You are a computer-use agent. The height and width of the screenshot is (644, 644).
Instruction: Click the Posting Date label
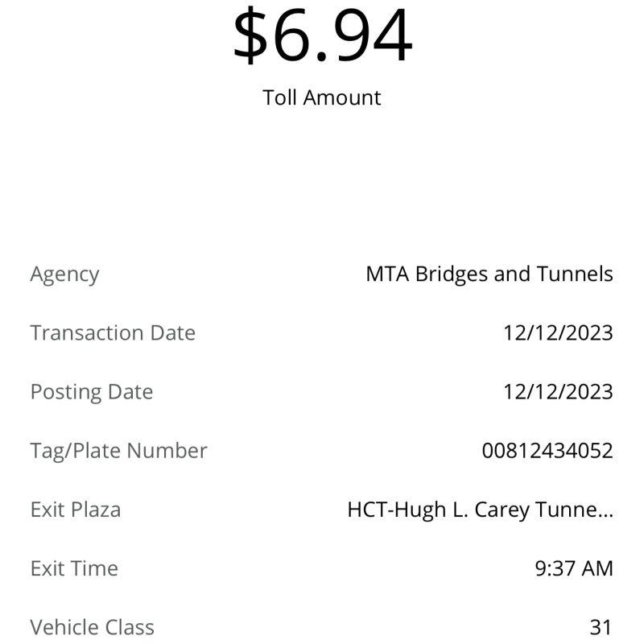[x=92, y=392]
